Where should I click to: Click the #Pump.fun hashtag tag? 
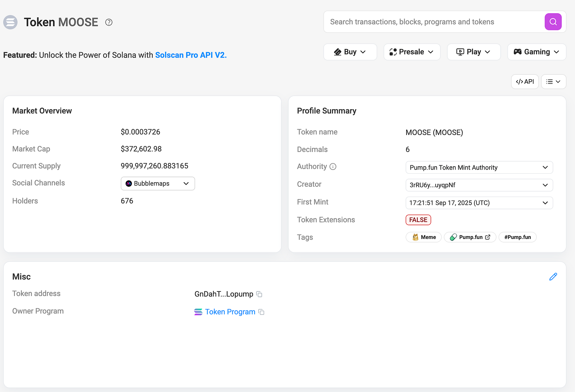(517, 237)
